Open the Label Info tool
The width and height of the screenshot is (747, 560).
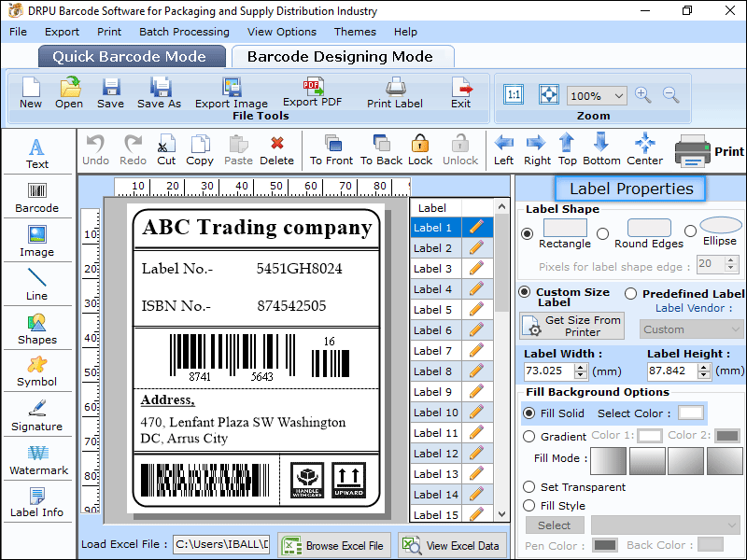[x=37, y=503]
